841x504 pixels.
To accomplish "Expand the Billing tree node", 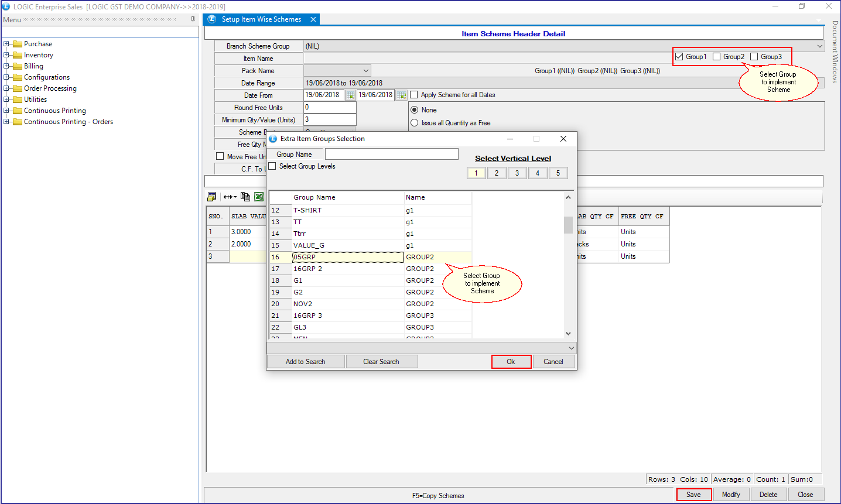I will click(x=6, y=66).
